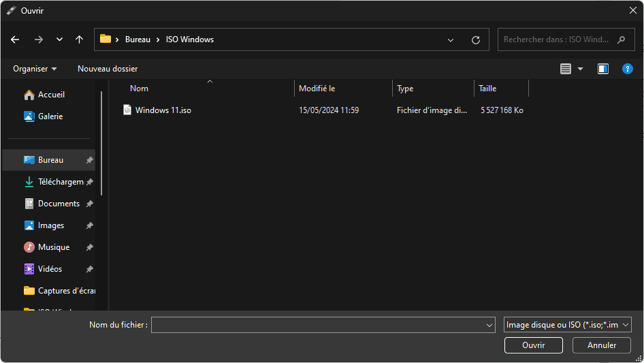The height and width of the screenshot is (363, 644).
Task: Select Bureau in the address breadcrumb
Action: click(x=138, y=40)
